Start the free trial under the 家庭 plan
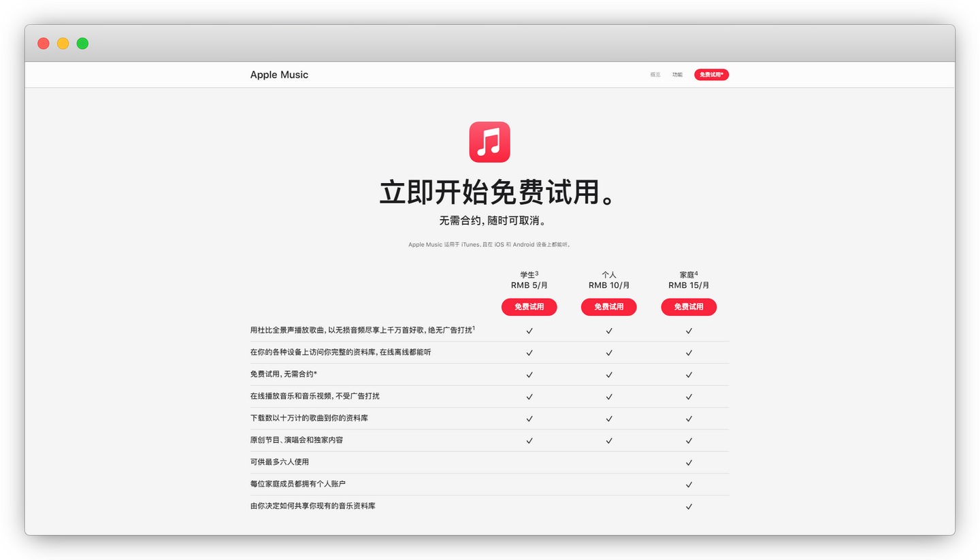980x560 pixels. coord(689,307)
